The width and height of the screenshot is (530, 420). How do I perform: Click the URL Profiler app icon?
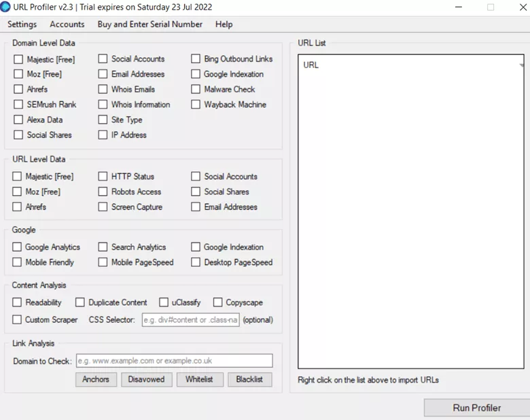(5, 7)
